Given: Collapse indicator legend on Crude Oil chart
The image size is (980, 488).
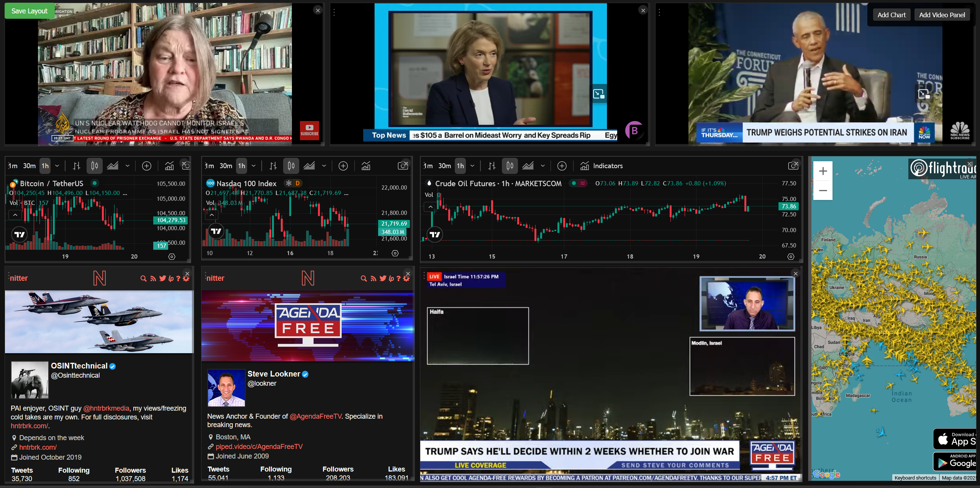Looking at the screenshot, I should click(430, 207).
